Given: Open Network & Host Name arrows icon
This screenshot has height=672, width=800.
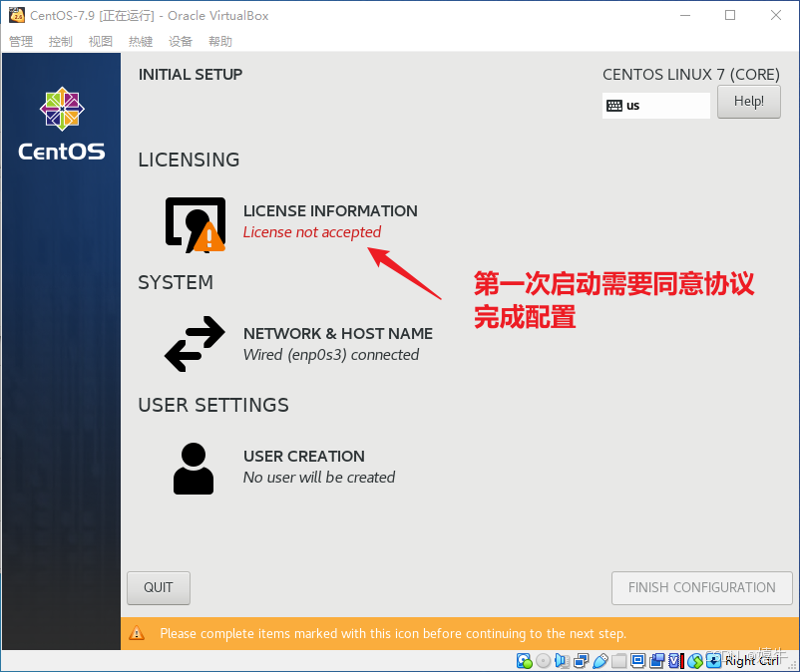Looking at the screenshot, I should click(x=195, y=344).
